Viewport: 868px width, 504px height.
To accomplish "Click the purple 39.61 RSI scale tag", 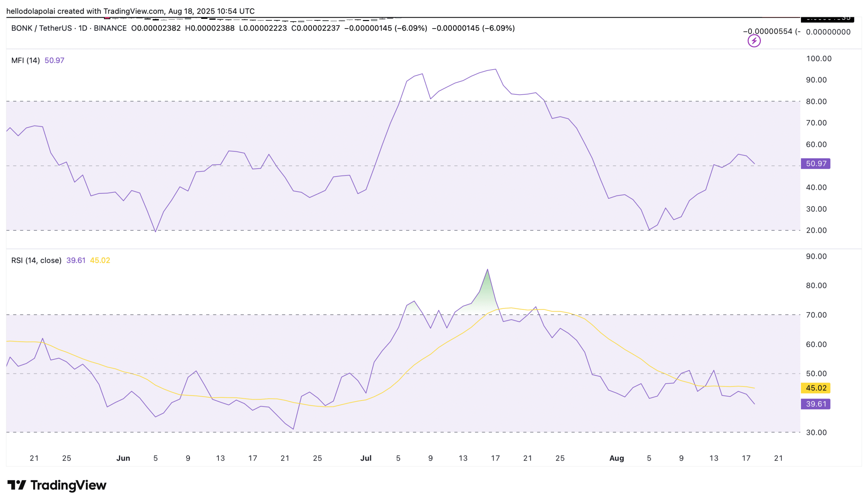I will (x=815, y=404).
